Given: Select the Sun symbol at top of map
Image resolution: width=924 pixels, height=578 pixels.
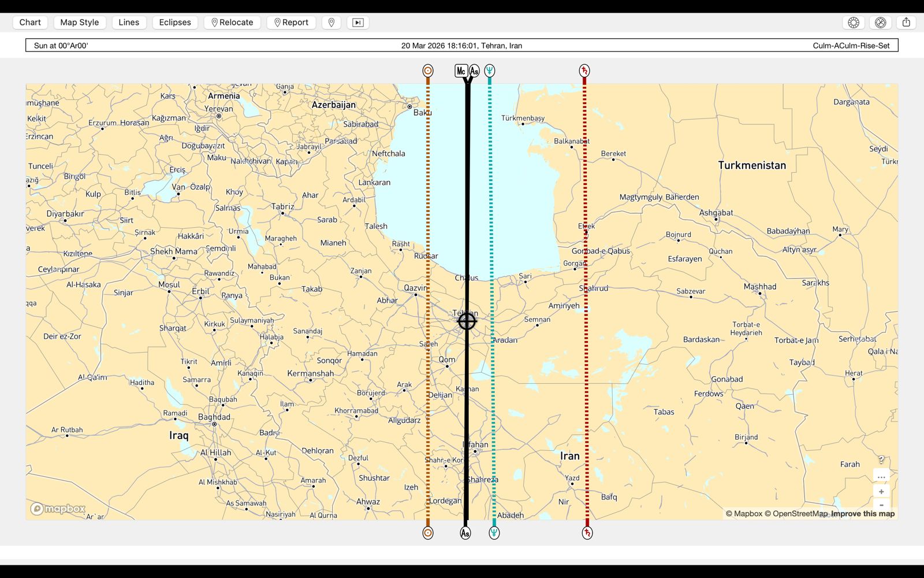Looking at the screenshot, I should 427,71.
